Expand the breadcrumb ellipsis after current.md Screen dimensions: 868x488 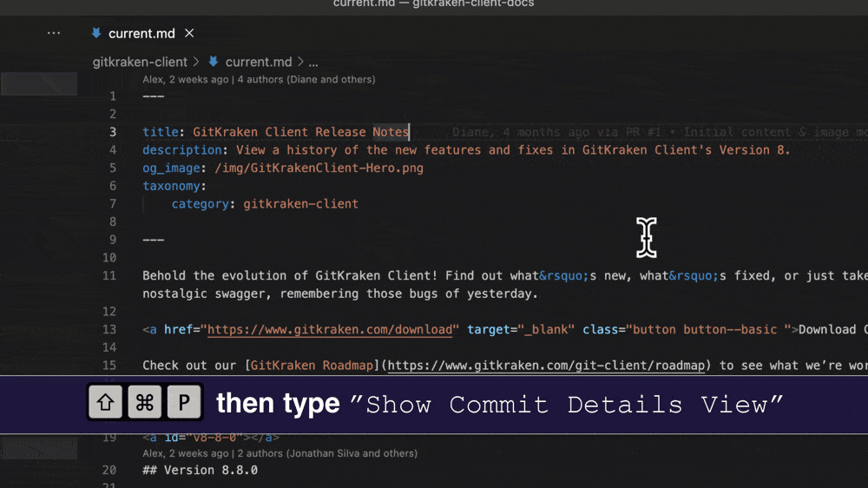tap(313, 62)
